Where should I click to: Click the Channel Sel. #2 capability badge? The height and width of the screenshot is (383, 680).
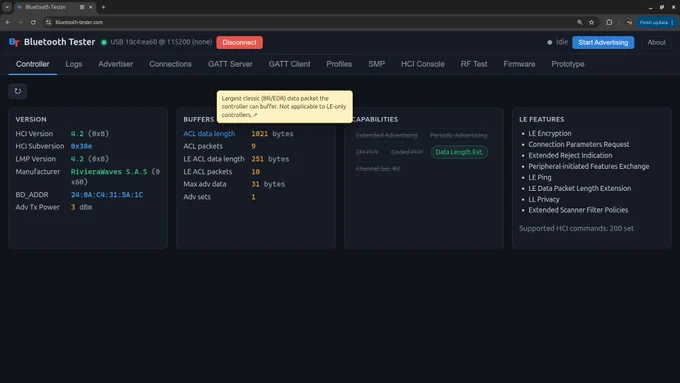[x=378, y=169]
